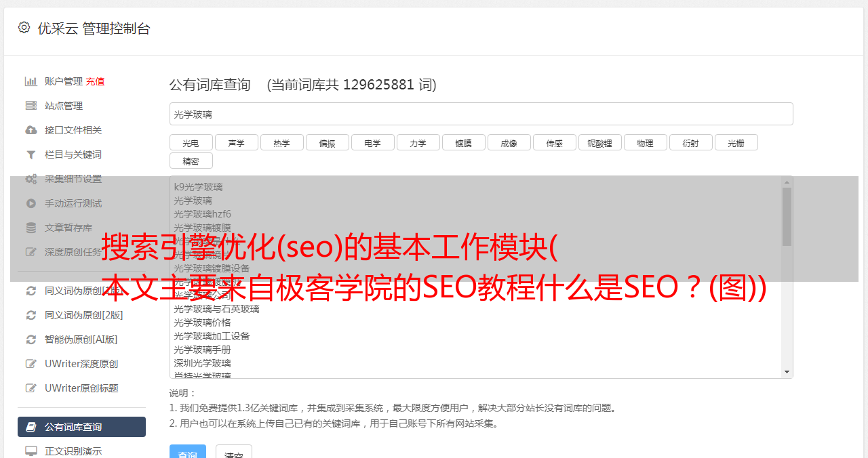Screen dimensions: 868x458
Task: Open the UWriter原创标题 menu item
Action: (81, 388)
